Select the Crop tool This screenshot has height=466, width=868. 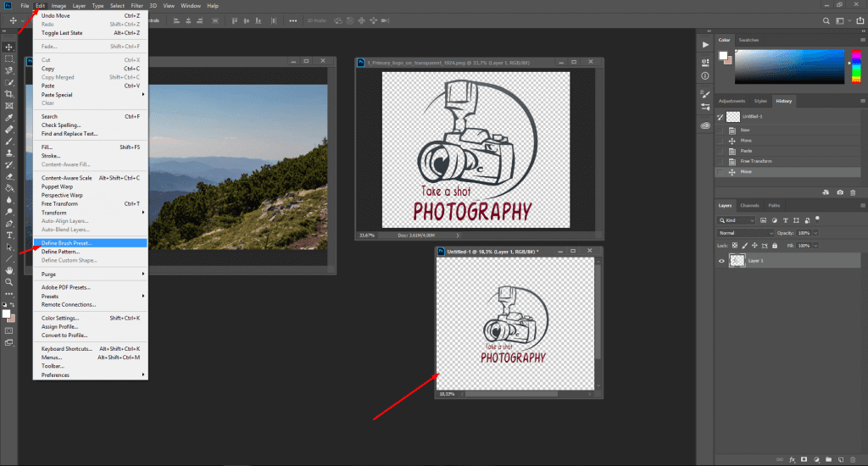pyautogui.click(x=8, y=94)
